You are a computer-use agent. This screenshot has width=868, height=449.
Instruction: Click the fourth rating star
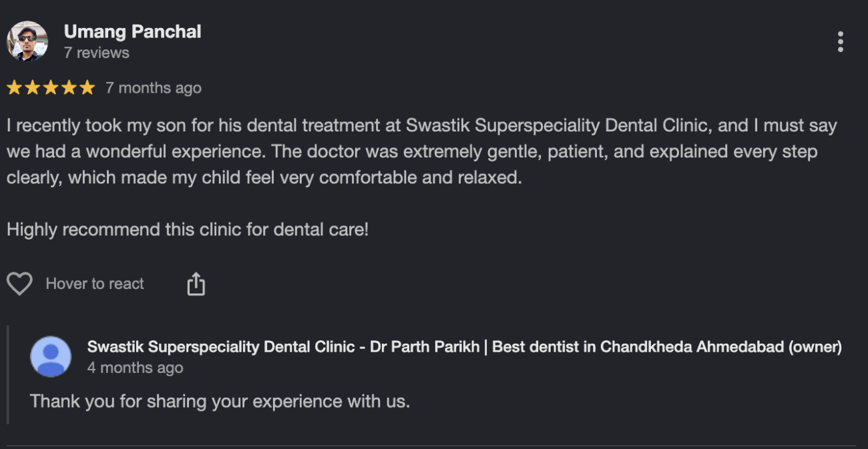(x=69, y=88)
